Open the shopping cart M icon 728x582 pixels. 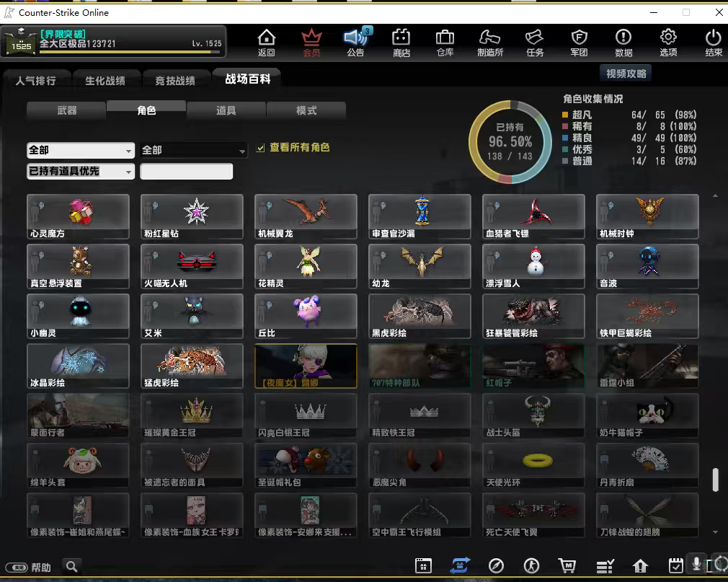(567, 565)
